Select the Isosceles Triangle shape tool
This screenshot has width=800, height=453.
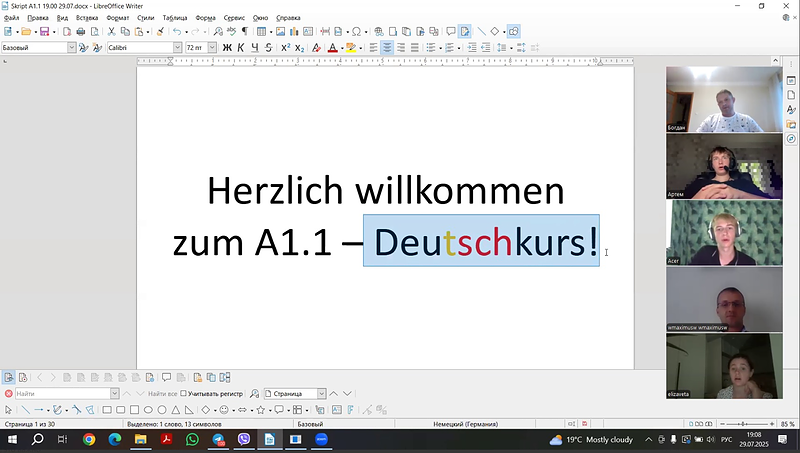(x=176, y=410)
